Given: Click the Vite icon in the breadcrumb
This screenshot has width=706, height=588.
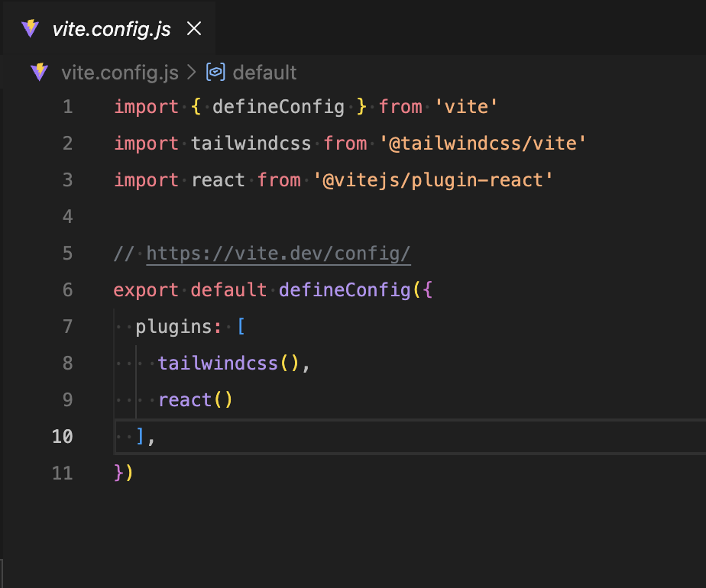Looking at the screenshot, I should [x=40, y=72].
